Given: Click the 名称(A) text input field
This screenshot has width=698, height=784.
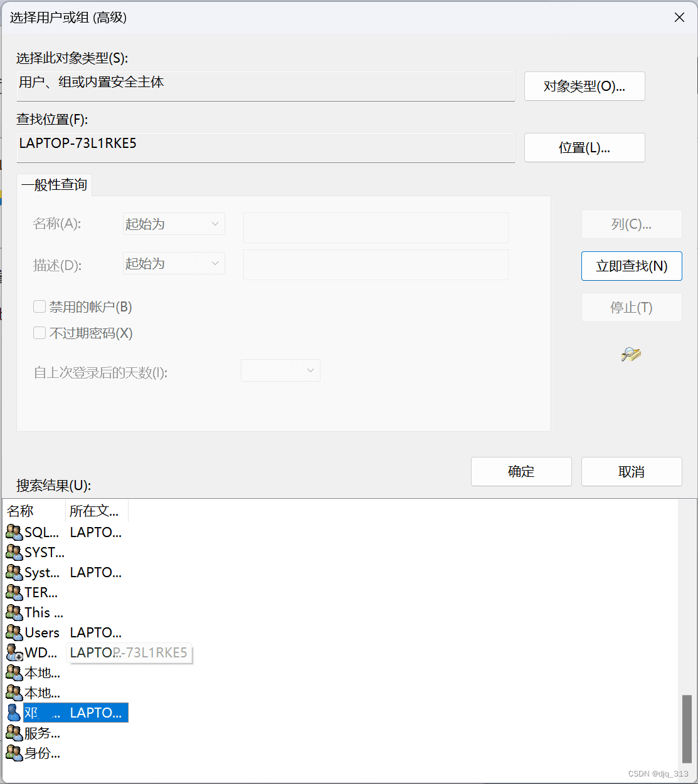Looking at the screenshot, I should [x=376, y=227].
